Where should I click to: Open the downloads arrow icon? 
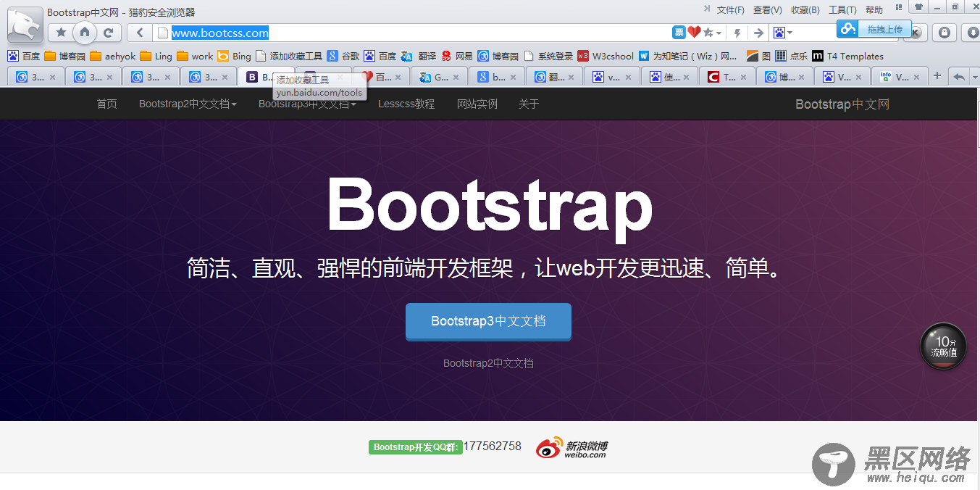coord(971,33)
